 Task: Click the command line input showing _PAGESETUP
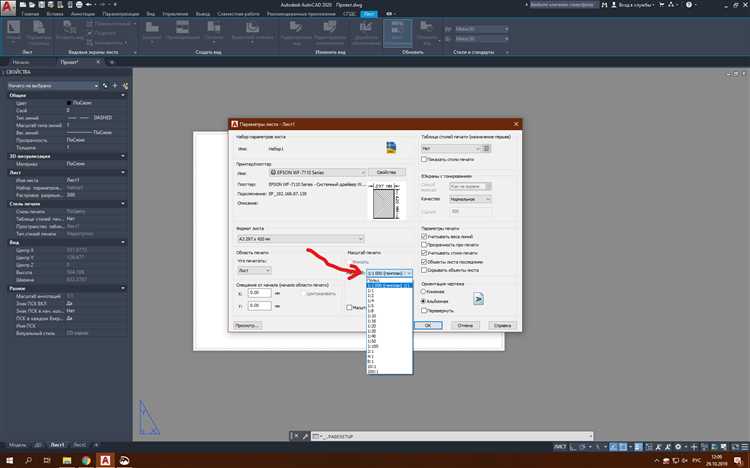point(452,436)
